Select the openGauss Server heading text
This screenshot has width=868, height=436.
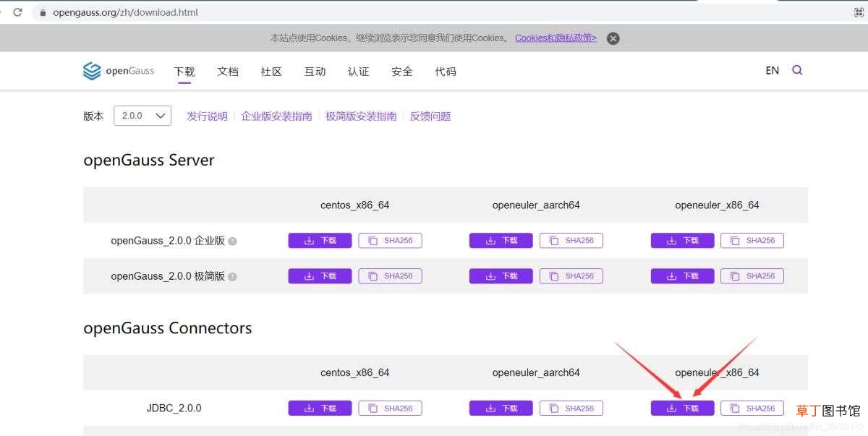(x=149, y=160)
